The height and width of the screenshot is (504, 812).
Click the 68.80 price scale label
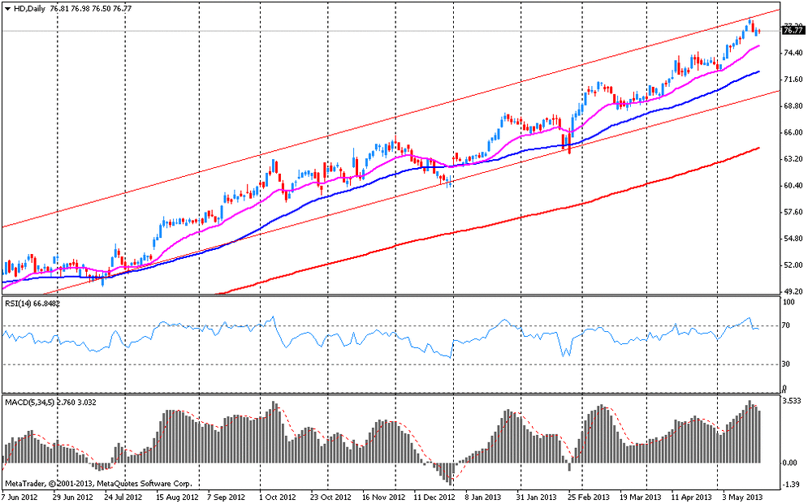793,106
